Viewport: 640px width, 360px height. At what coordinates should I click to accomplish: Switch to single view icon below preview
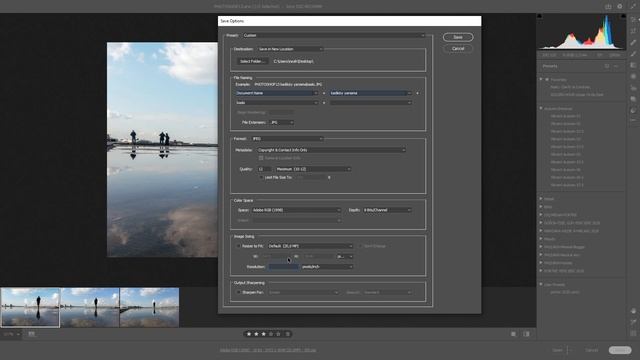pos(513,334)
